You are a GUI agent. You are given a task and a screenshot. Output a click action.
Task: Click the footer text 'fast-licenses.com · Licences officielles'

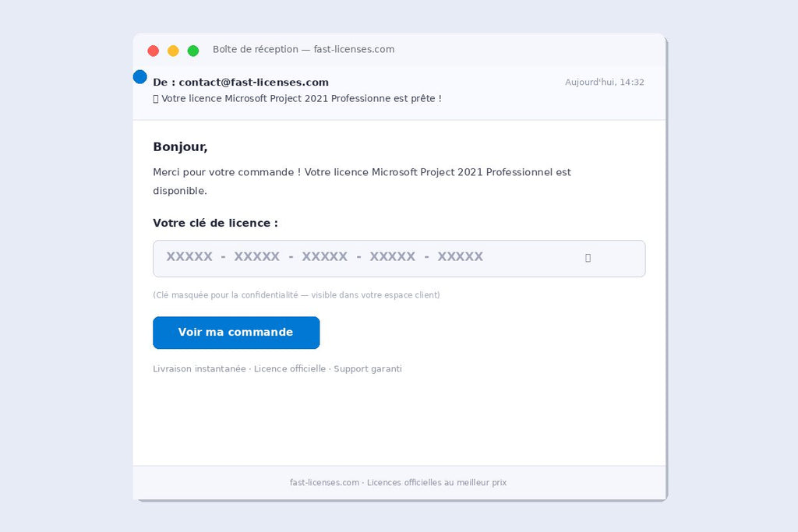coord(398,482)
